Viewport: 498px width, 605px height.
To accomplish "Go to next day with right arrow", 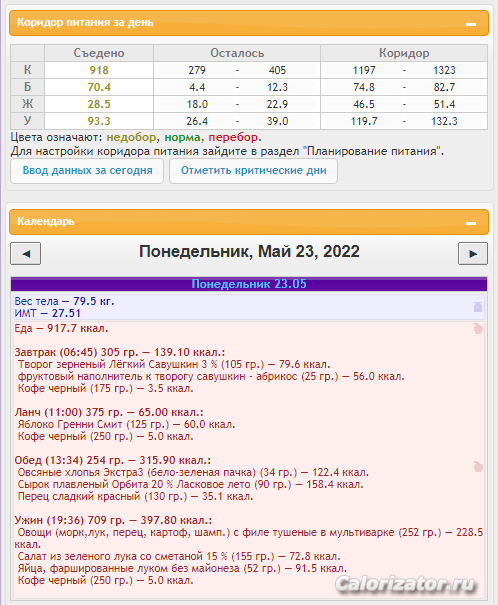I will (x=473, y=253).
